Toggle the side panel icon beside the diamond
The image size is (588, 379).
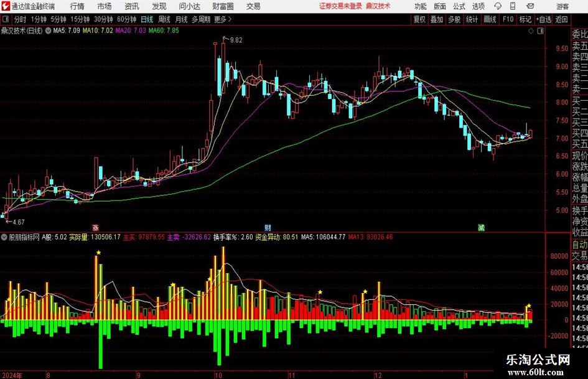[x=540, y=31]
